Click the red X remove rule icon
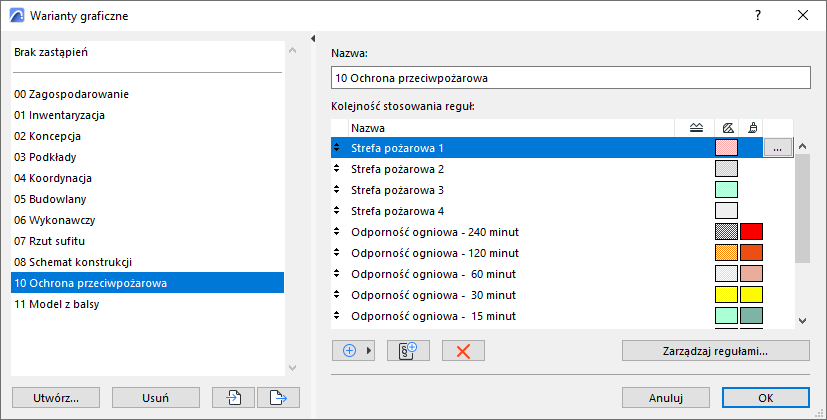Image resolution: width=827 pixels, height=420 pixels. (x=463, y=351)
